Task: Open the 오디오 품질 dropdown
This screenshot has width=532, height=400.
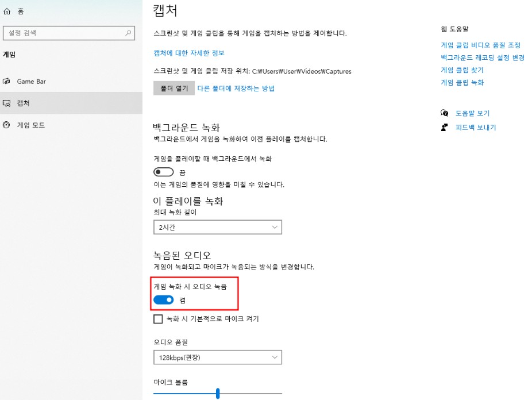Action: tap(217, 357)
